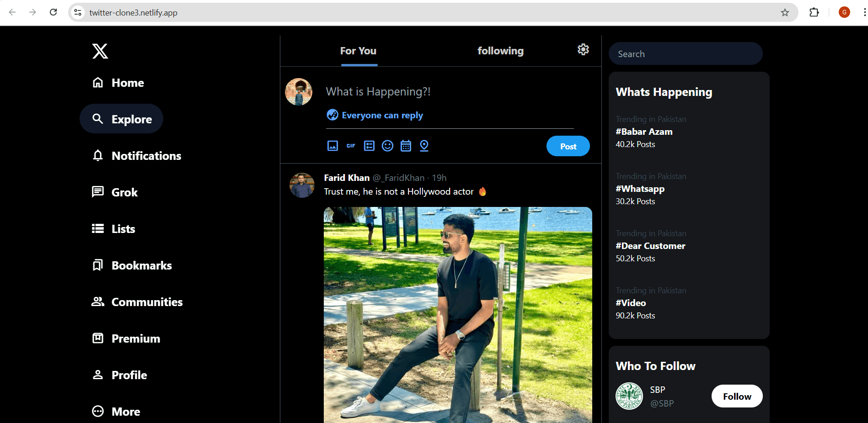Open the image upload icon in composer
Screen dimensions: 868x423
coord(332,146)
